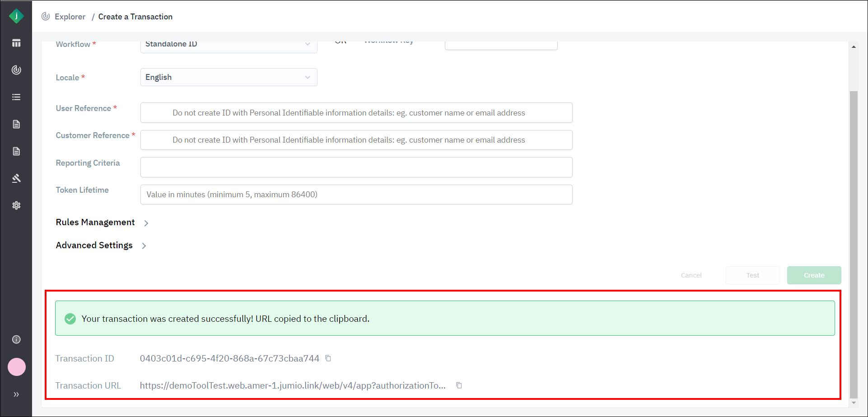Open the Locale dropdown showing English
This screenshot has width=868, height=417.
tap(229, 77)
